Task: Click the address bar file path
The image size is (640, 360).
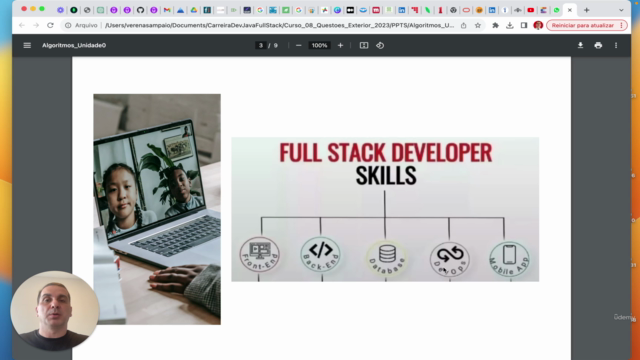Action: coord(279,25)
